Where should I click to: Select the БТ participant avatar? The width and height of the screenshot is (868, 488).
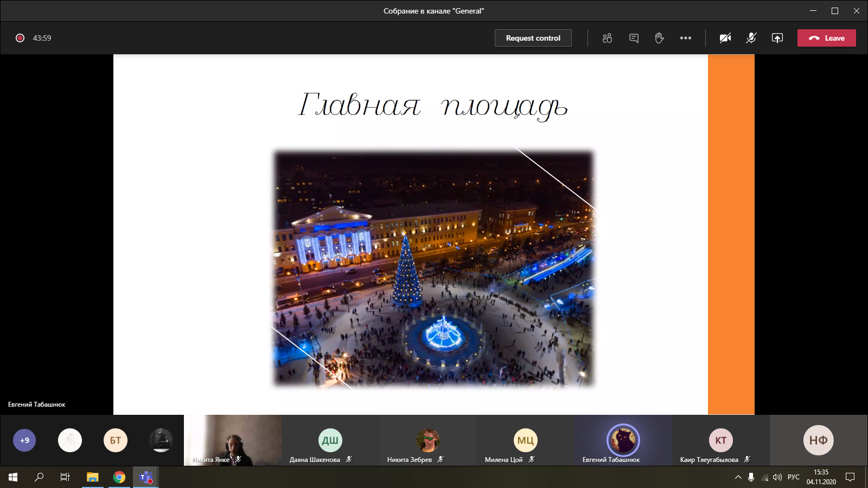click(x=116, y=440)
